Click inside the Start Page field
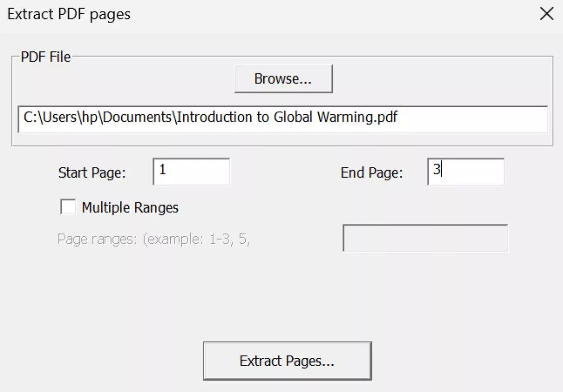 [x=191, y=172]
